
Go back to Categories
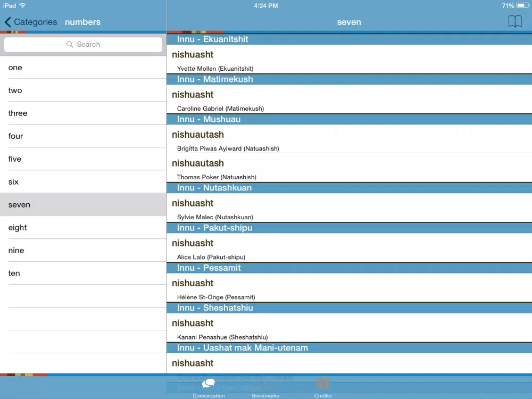[30, 22]
